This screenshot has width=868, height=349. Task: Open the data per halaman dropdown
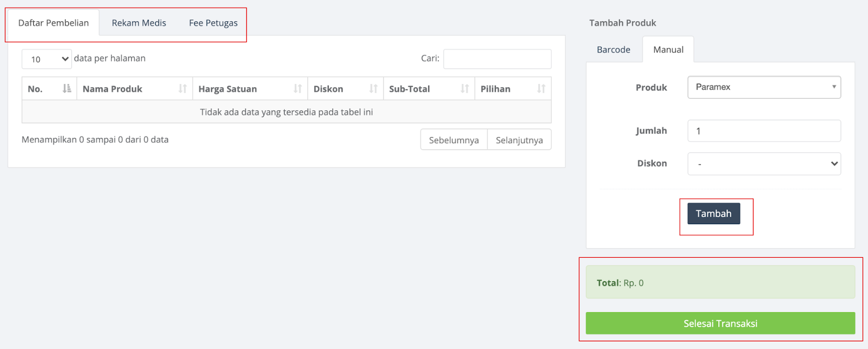click(47, 59)
